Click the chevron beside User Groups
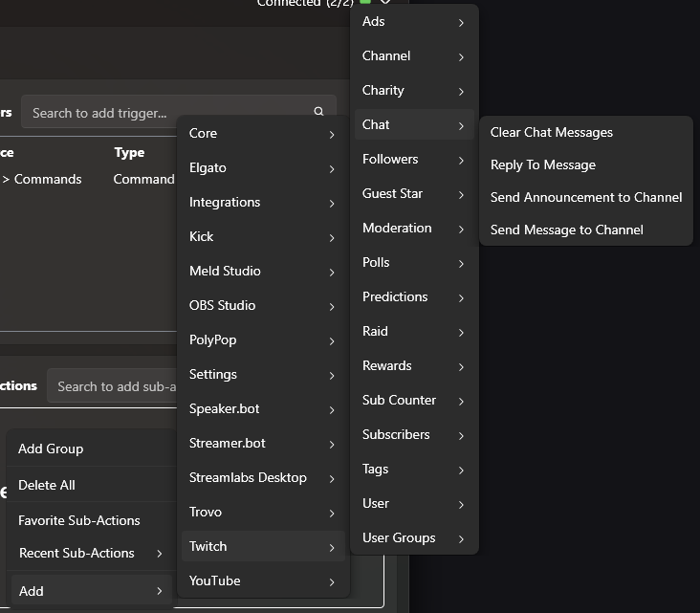 point(461,538)
